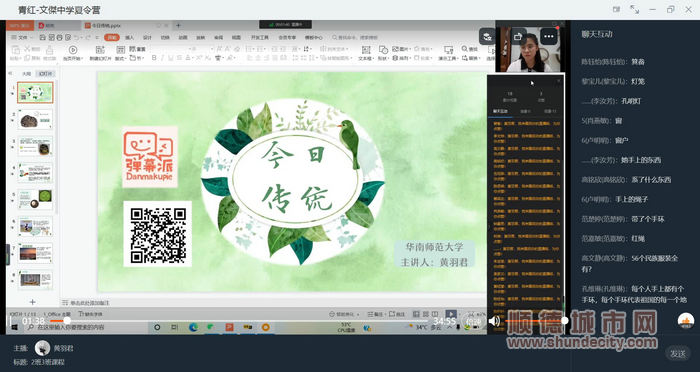Click the Windows taskbar search box
This screenshot has width=700, height=372.
(x=85, y=328)
